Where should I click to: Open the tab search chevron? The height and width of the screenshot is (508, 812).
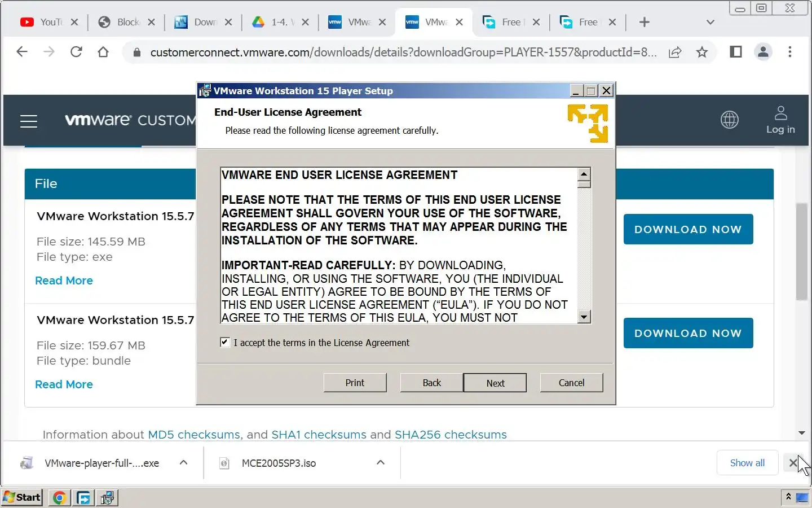[710, 22]
